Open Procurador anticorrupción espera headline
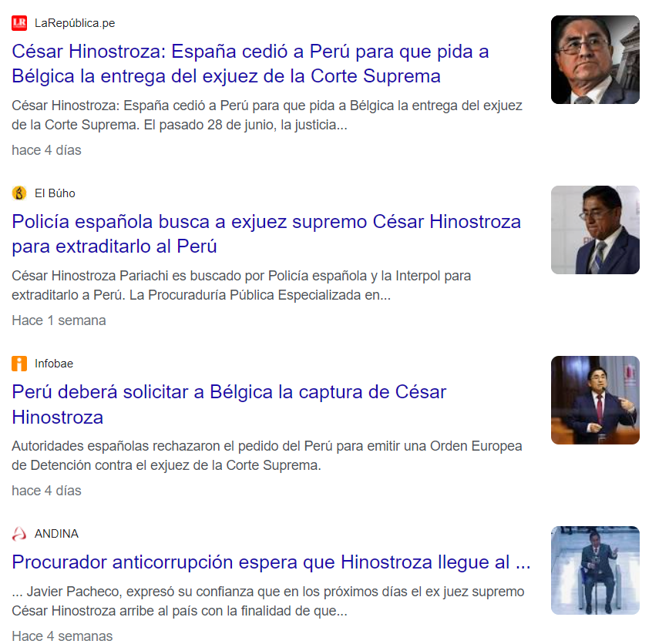The height and width of the screenshot is (644, 669). tap(271, 562)
